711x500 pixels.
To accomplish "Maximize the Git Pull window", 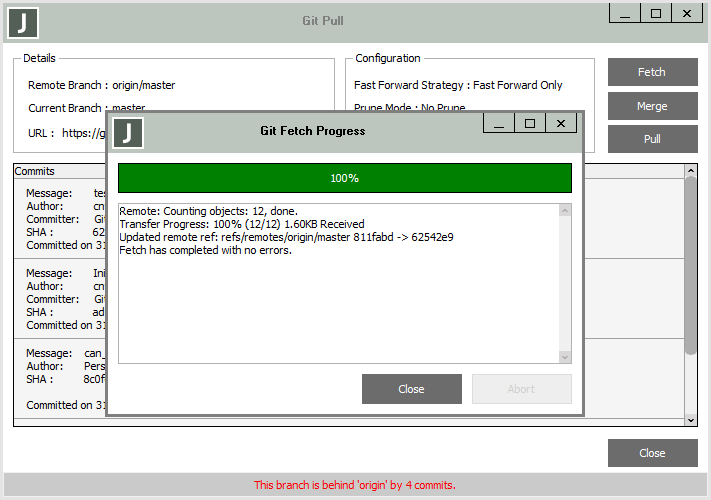I will (x=656, y=14).
